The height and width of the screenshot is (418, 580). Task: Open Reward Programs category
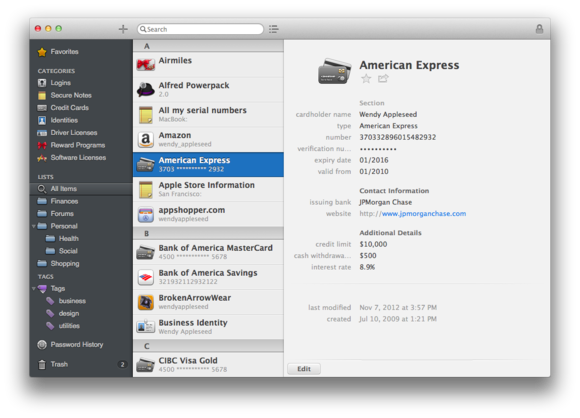(x=81, y=145)
